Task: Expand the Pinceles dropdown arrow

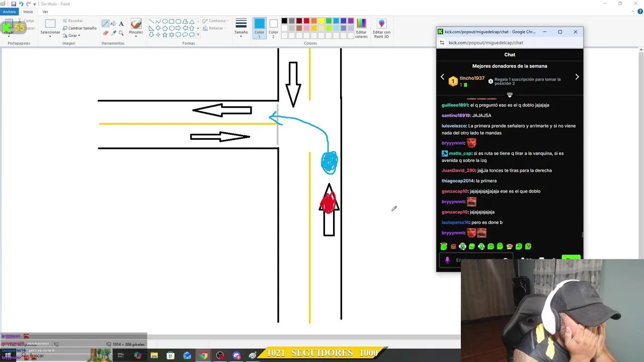Action: 136,36
